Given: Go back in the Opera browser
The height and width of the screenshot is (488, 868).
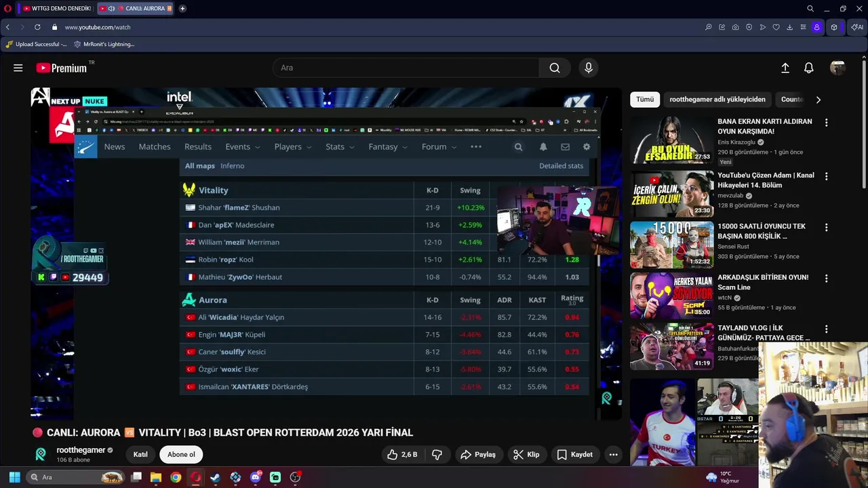Looking at the screenshot, I should [x=7, y=27].
